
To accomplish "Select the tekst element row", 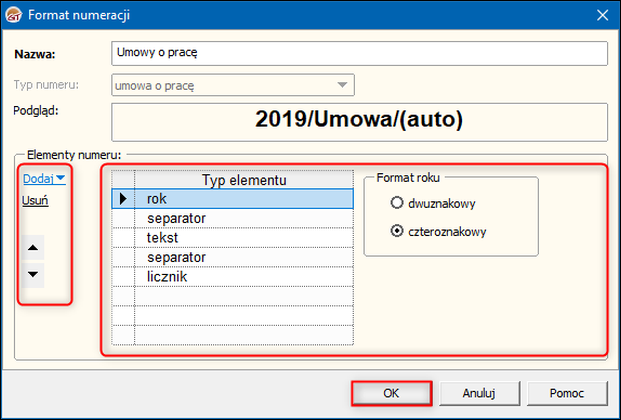I will tap(244, 237).
